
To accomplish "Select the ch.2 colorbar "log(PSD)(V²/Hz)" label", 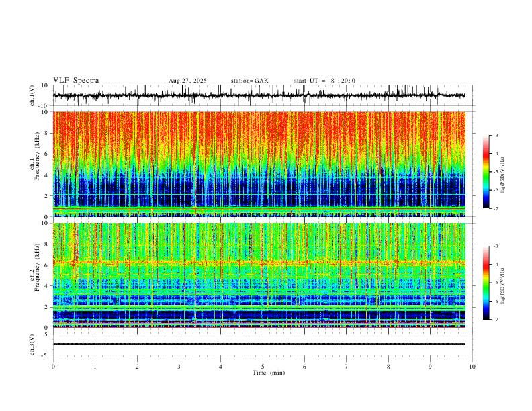I will 503,285.
